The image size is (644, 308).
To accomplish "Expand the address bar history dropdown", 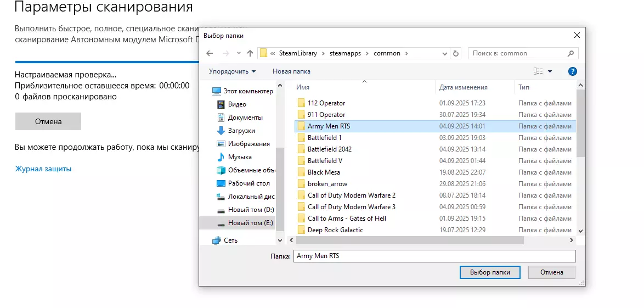I will coord(445,53).
